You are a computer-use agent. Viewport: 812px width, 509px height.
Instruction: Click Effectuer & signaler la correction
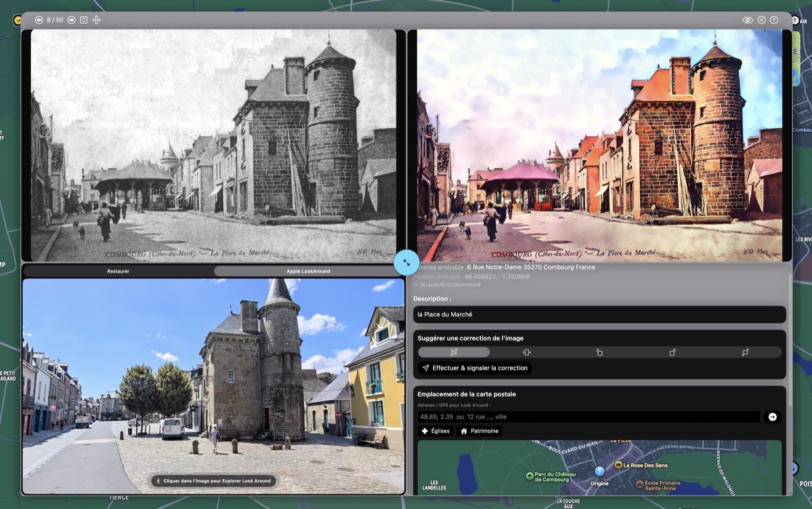point(475,368)
